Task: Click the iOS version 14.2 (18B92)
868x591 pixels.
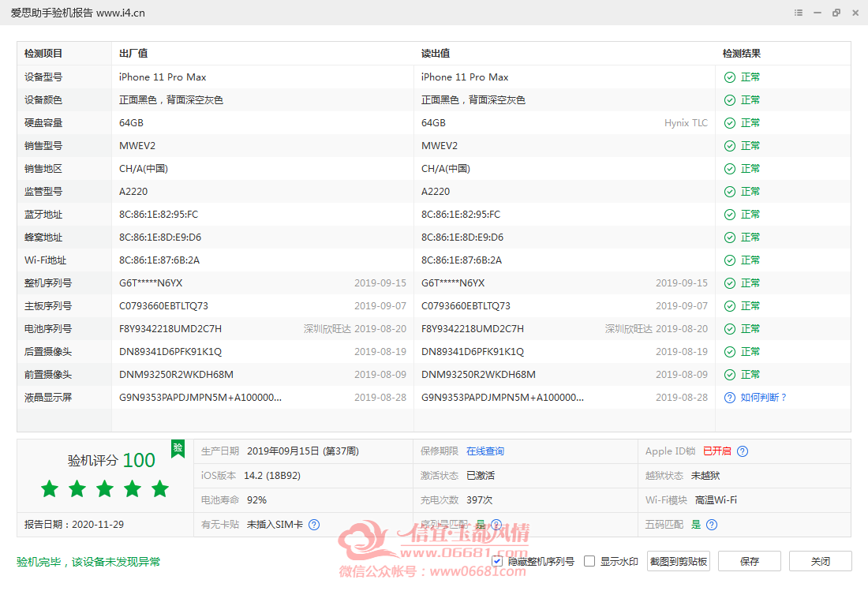Action: pyautogui.click(x=272, y=476)
